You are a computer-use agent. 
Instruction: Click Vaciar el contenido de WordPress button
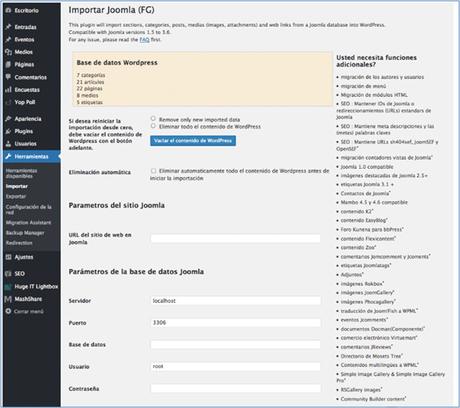[x=193, y=141]
